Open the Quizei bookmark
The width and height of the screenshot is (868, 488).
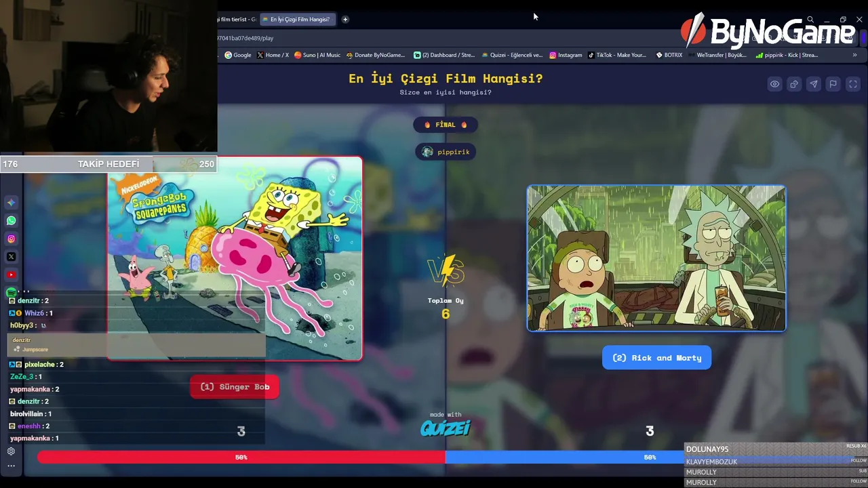coord(512,55)
